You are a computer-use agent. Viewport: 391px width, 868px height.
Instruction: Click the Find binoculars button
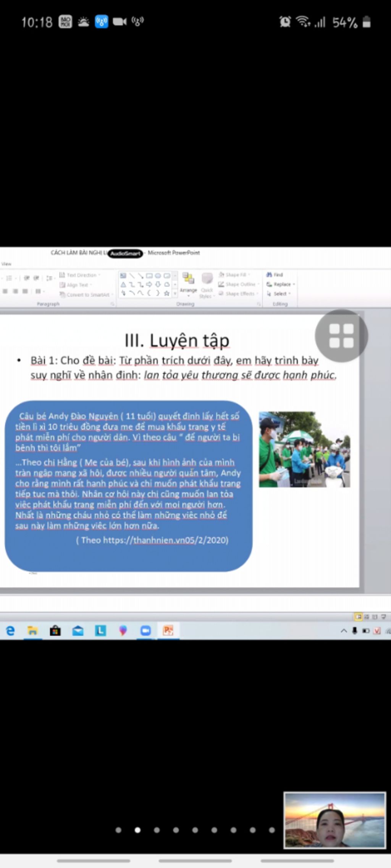tap(275, 275)
